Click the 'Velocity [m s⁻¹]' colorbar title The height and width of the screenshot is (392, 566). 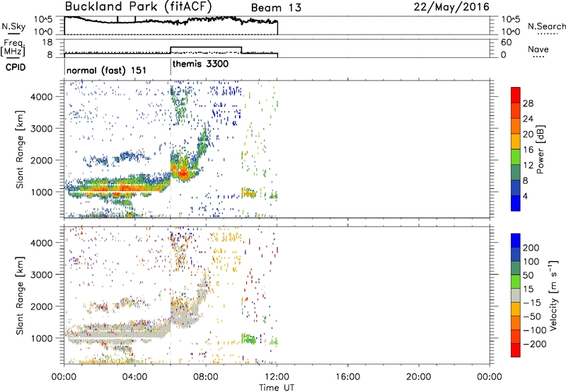553,296
